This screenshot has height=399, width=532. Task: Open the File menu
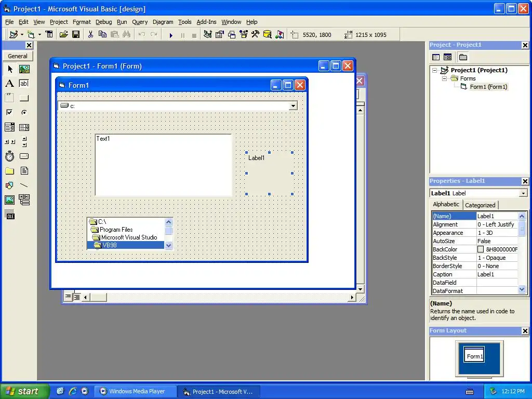(9, 22)
